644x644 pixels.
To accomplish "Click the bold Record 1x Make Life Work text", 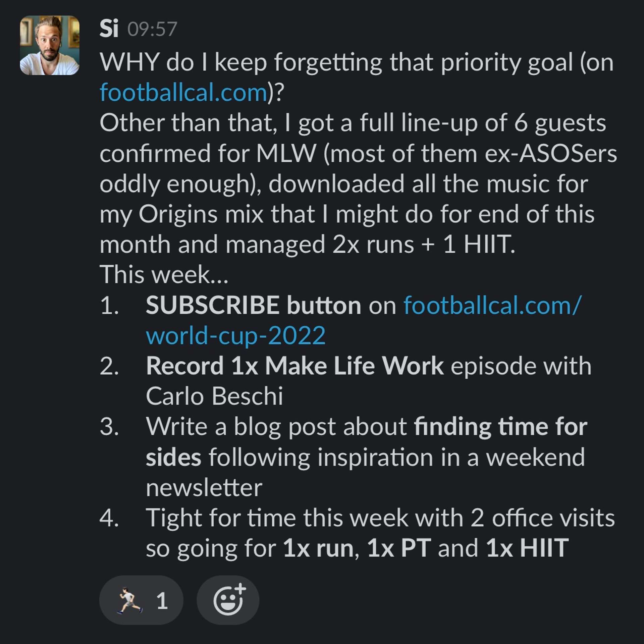I will point(294,366).
